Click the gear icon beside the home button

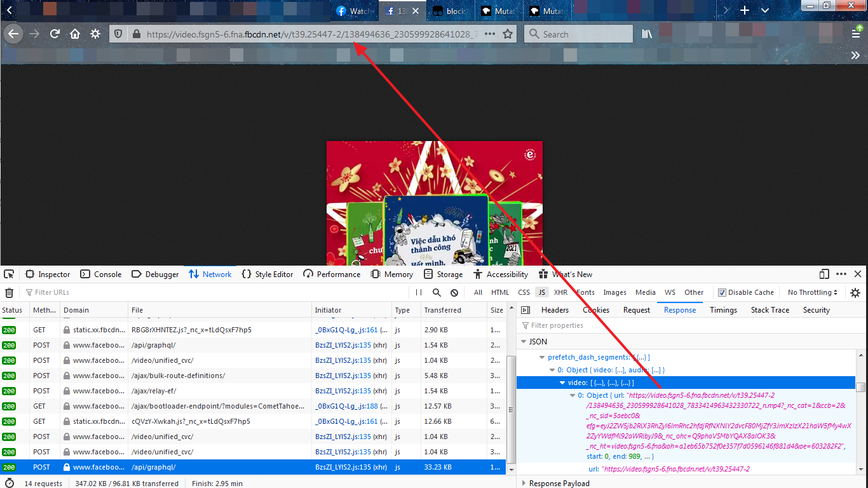(x=95, y=34)
